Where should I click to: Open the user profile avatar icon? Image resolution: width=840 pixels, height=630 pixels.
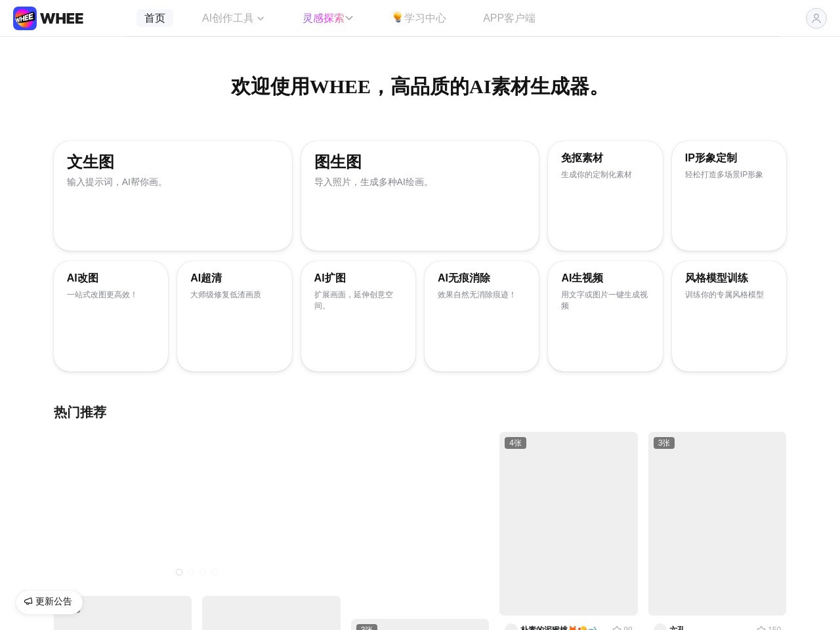[x=816, y=18]
